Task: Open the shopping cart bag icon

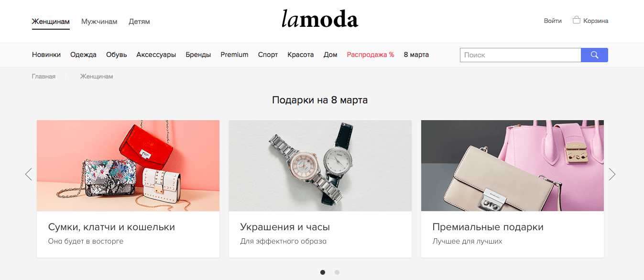Action: coord(577,21)
